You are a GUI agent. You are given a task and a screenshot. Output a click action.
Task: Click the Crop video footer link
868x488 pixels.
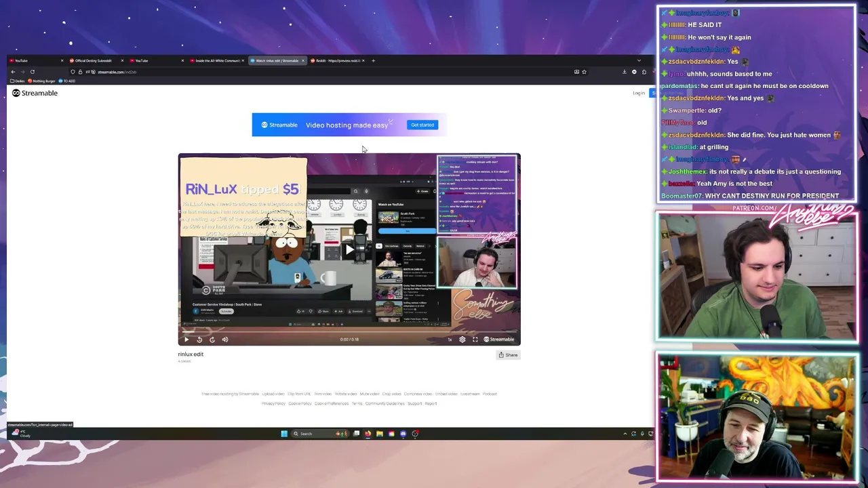(392, 394)
